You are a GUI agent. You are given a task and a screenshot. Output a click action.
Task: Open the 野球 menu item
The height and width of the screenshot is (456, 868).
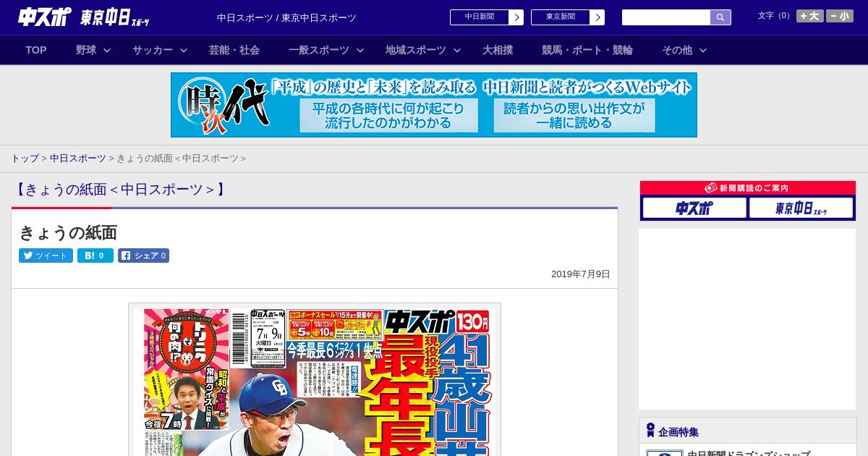[x=86, y=50]
